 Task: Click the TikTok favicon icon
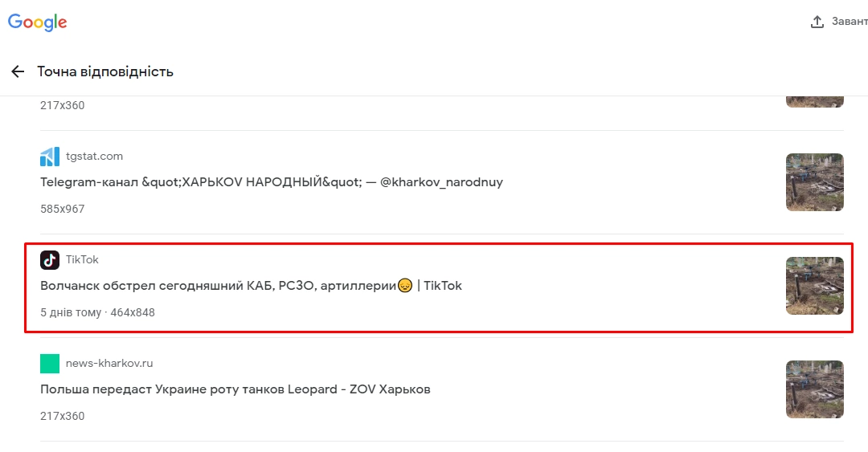click(50, 260)
